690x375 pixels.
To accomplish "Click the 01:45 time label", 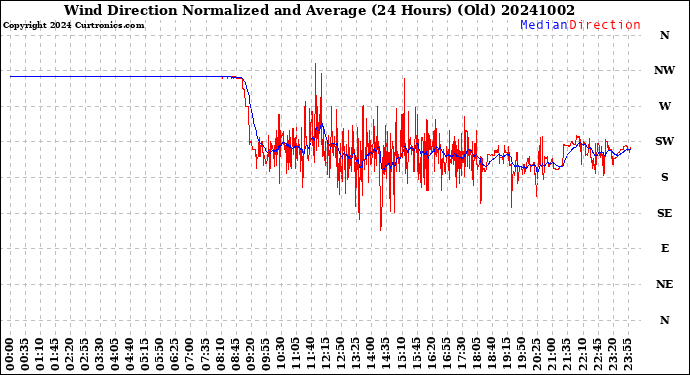I will pyautogui.click(x=55, y=354).
